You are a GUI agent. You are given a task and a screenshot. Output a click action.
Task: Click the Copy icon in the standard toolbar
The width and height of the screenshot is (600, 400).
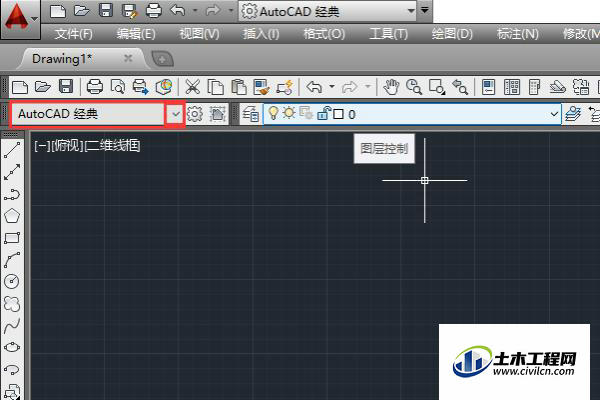point(215,87)
